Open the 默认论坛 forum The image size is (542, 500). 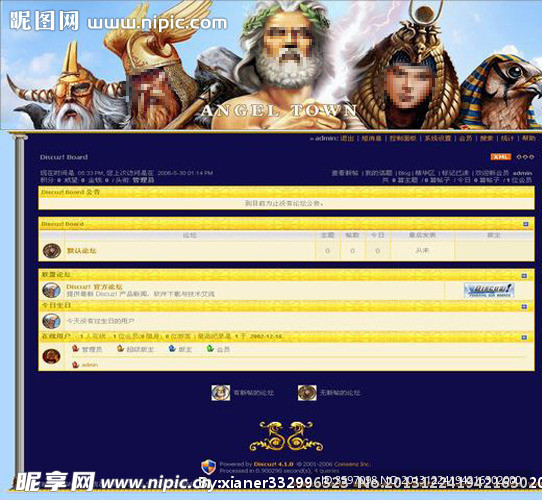[81, 251]
